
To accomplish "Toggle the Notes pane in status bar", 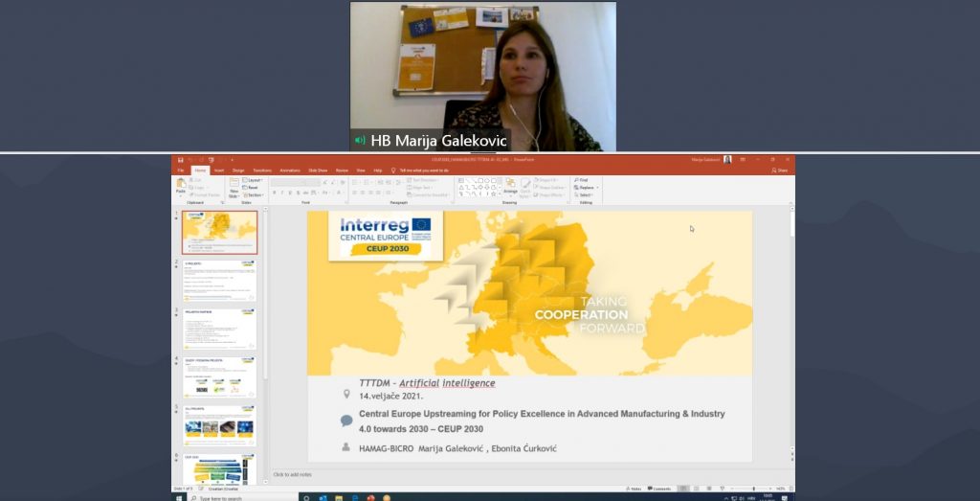I will click(x=634, y=489).
